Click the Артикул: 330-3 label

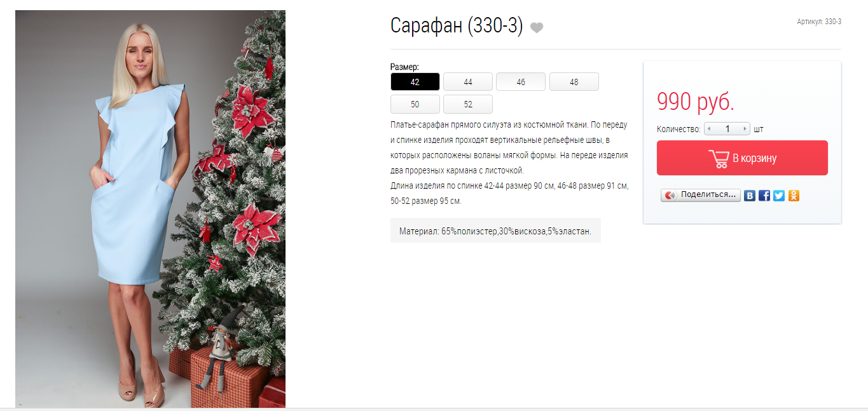[819, 22]
